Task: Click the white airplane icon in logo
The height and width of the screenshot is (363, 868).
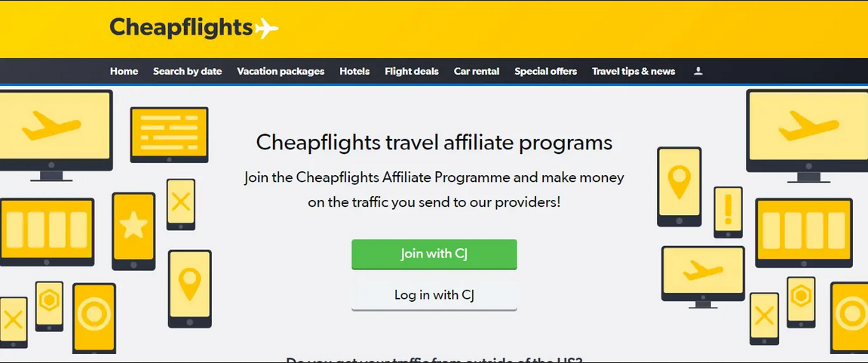Action: (x=266, y=28)
